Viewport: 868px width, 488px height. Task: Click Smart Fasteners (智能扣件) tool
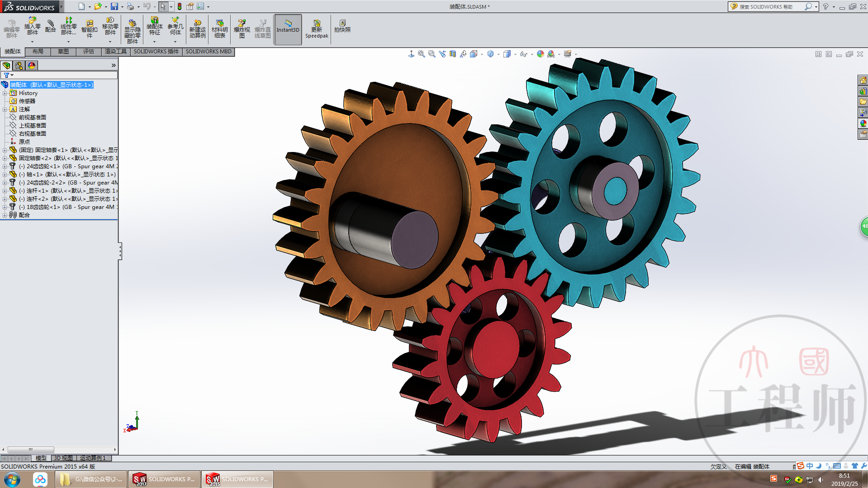click(89, 29)
